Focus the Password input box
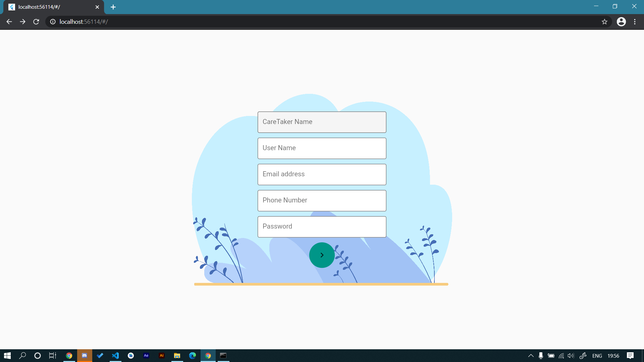Image resolution: width=644 pixels, height=362 pixels. coord(322,227)
